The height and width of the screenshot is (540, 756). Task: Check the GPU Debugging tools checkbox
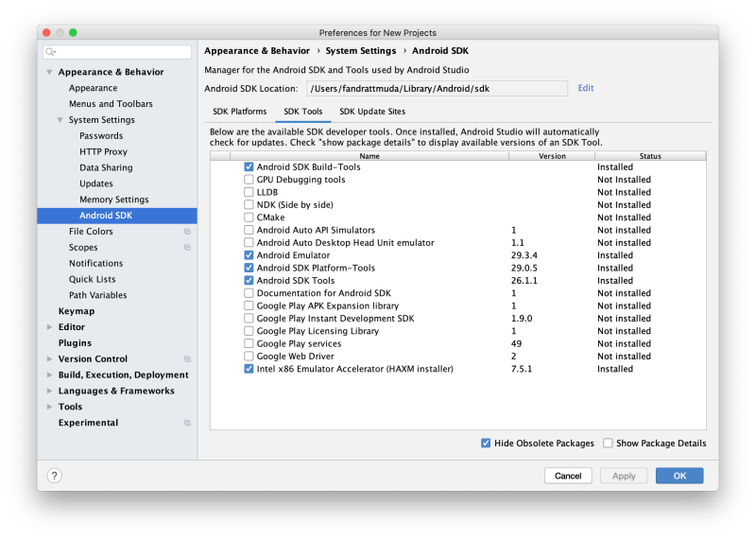point(249,180)
